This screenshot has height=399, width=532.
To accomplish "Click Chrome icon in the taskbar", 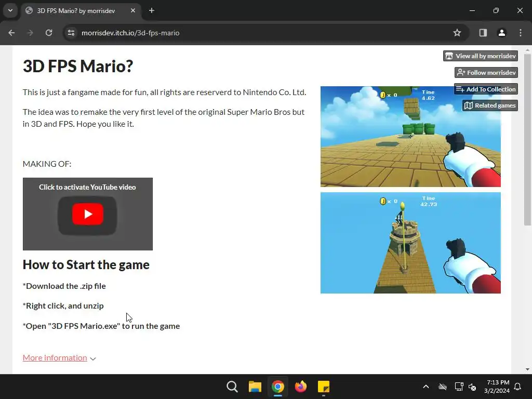I will (x=277, y=387).
